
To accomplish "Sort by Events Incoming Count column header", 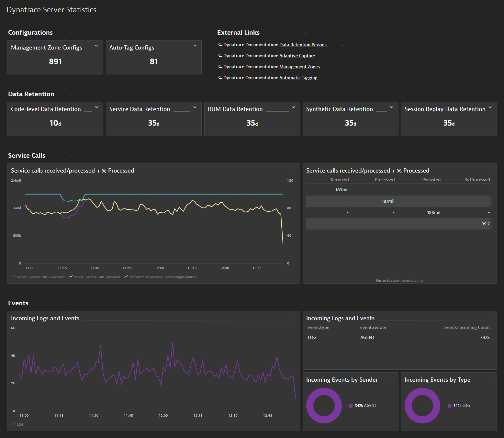I will point(466,328).
